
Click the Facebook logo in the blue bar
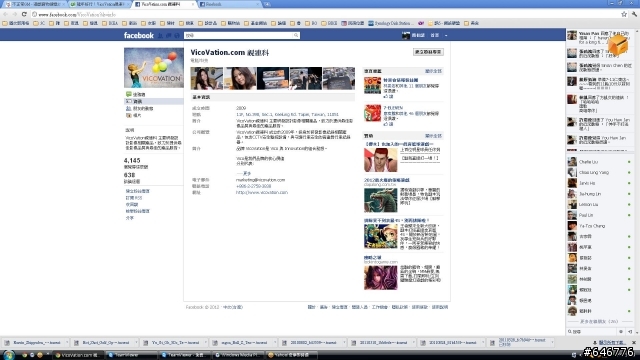[x=139, y=36]
